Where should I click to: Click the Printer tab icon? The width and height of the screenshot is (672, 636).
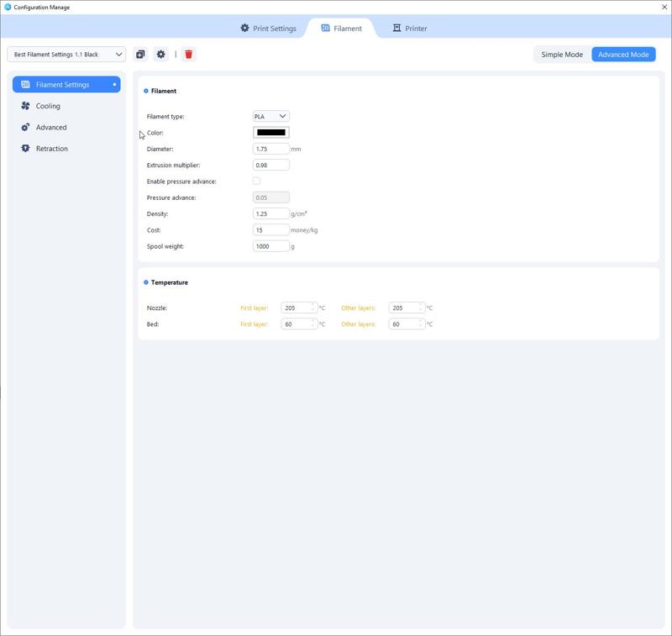396,28
